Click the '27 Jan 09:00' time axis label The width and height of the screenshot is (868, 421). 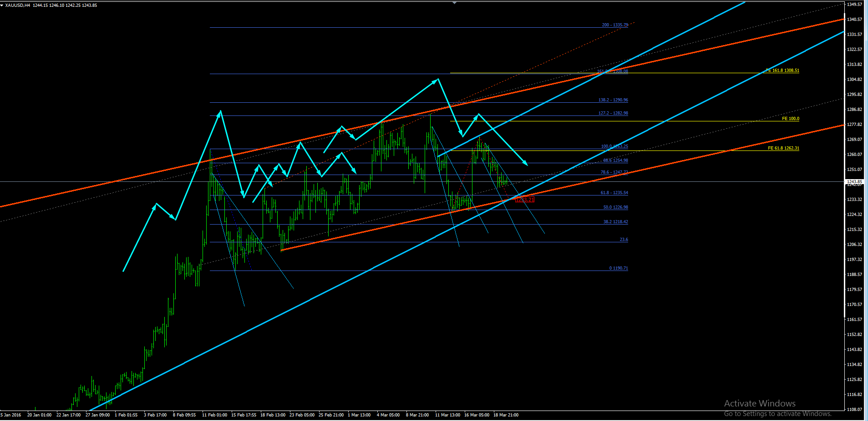(x=97, y=415)
